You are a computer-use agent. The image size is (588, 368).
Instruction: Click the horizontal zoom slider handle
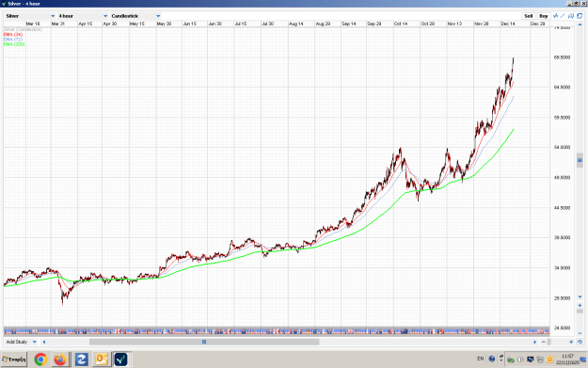[549, 342]
